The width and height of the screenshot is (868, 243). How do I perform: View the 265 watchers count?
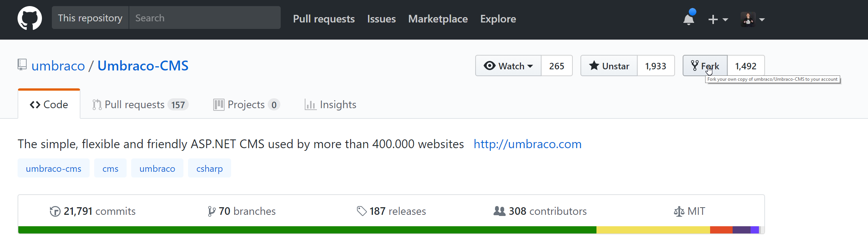click(x=557, y=66)
